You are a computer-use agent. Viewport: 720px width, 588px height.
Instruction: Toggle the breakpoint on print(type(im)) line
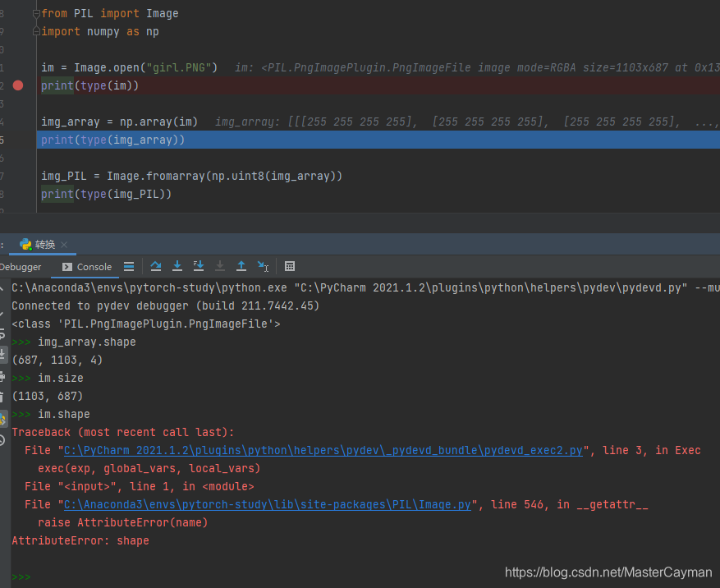point(18,85)
